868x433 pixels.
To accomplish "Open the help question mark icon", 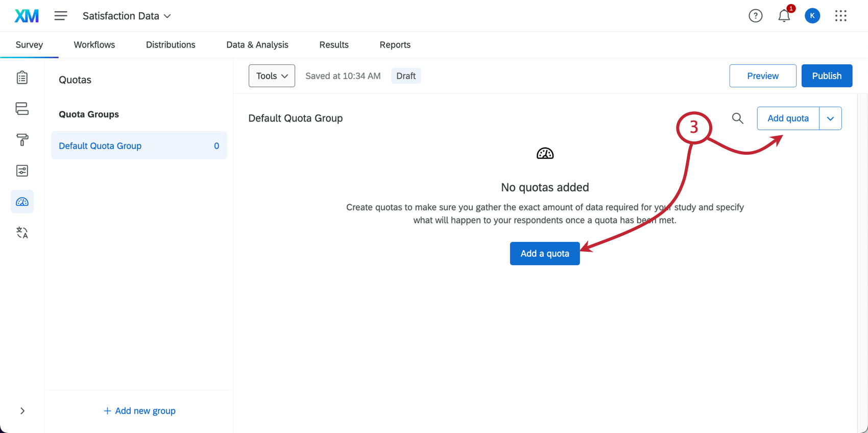I will point(755,16).
